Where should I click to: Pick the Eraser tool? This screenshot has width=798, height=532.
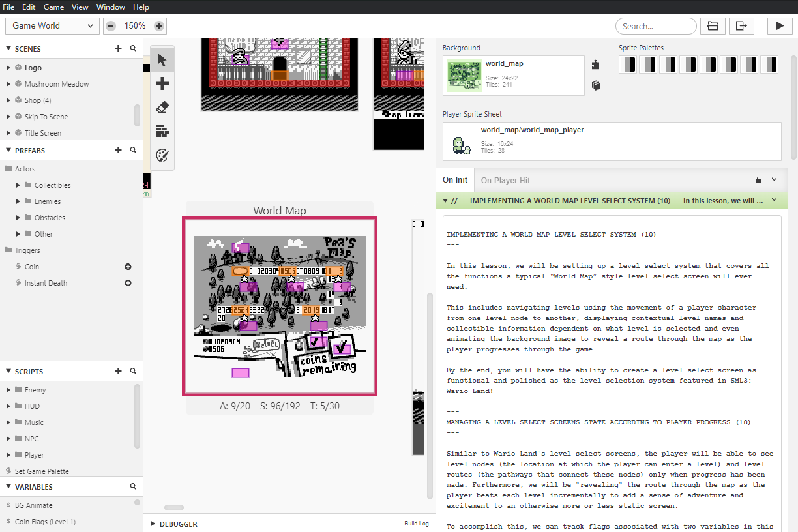tap(162, 108)
